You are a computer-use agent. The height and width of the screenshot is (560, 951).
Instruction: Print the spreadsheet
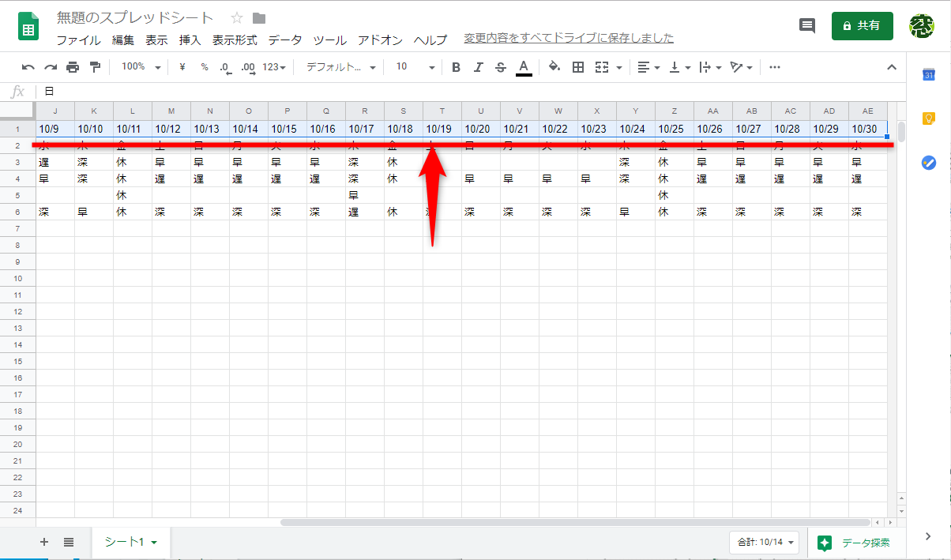(x=70, y=67)
